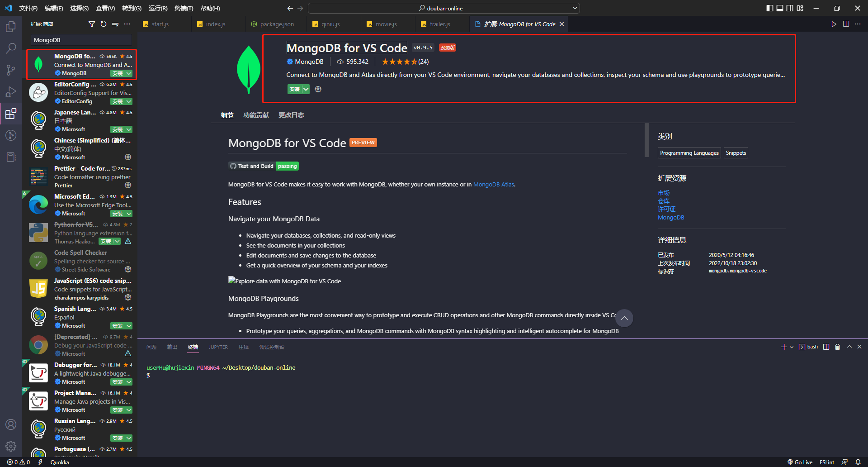Toggle the secondary side bar layout
The image size is (868, 467).
click(790, 8)
